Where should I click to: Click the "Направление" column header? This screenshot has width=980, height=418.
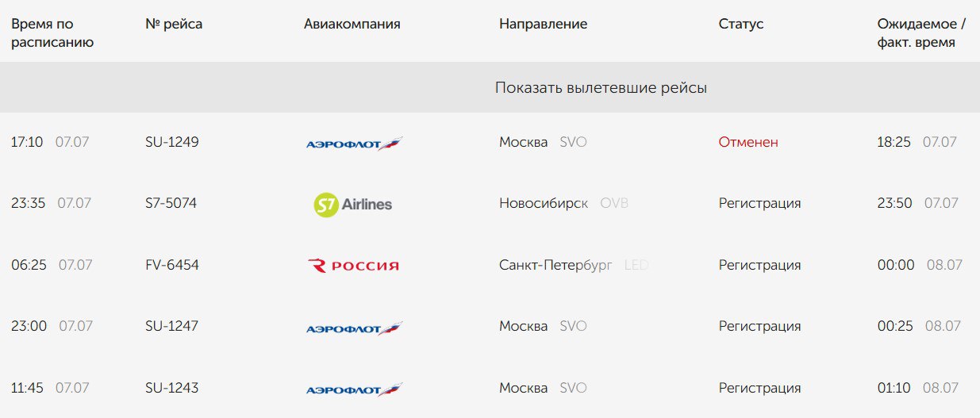click(544, 24)
